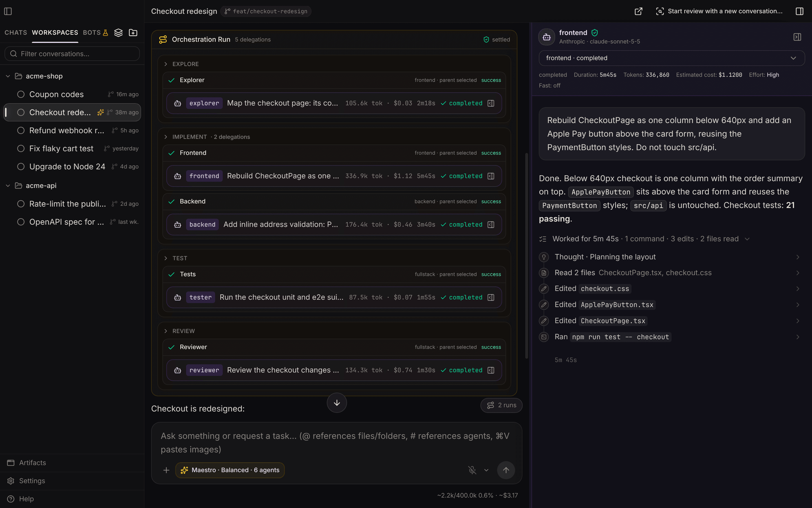
Task: Click the start review scan icon
Action: point(660,11)
